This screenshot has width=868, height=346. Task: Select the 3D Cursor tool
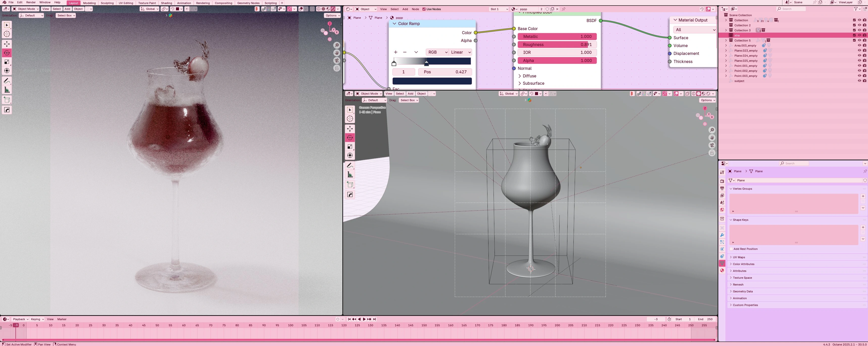tap(7, 34)
